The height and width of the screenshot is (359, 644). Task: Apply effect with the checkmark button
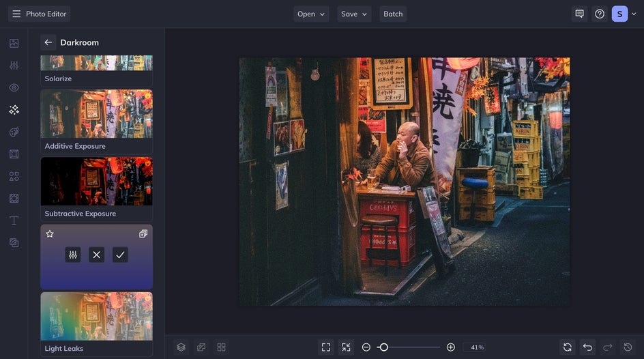click(x=120, y=255)
